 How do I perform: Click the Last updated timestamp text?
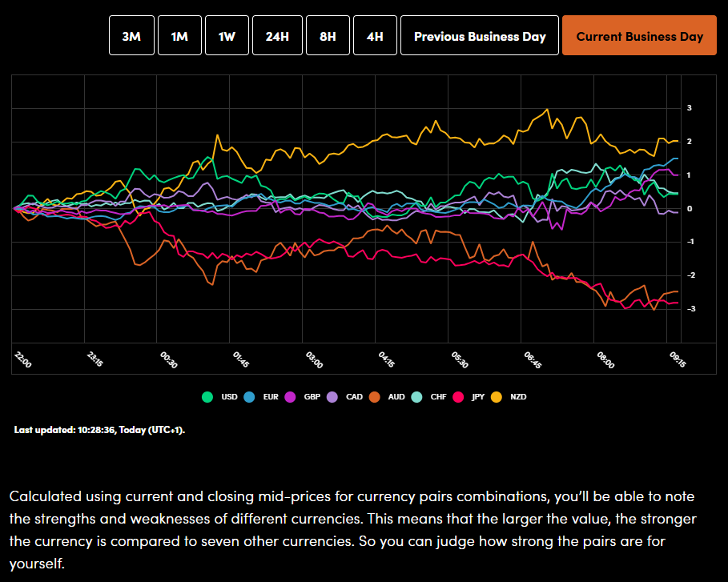tap(99, 430)
